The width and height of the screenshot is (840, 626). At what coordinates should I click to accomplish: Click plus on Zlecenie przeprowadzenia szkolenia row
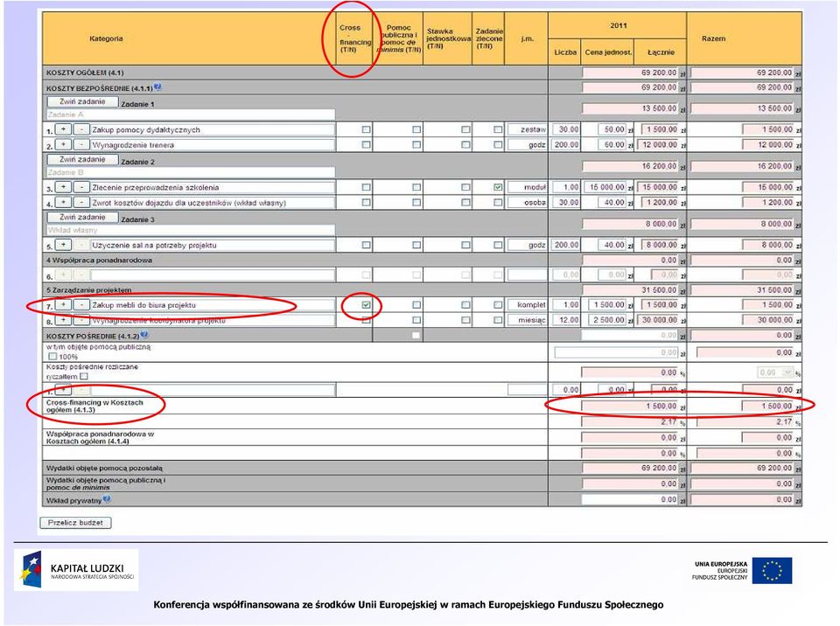(63, 187)
